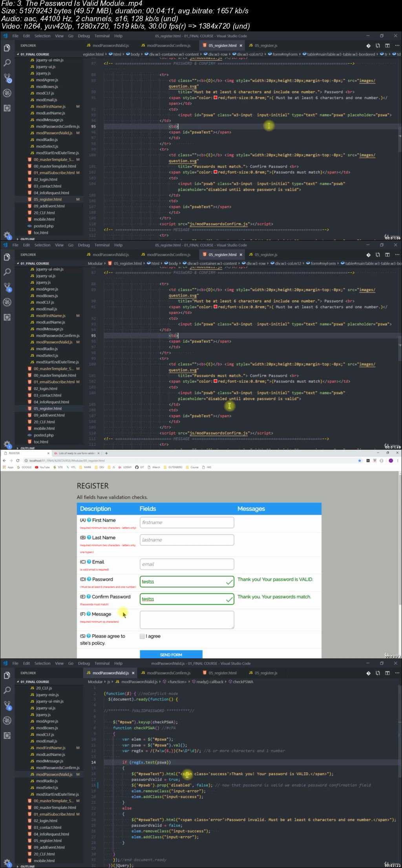Tick the I agree checkbox
Image resolution: width=402 pixels, height=868 pixels.
[142, 636]
